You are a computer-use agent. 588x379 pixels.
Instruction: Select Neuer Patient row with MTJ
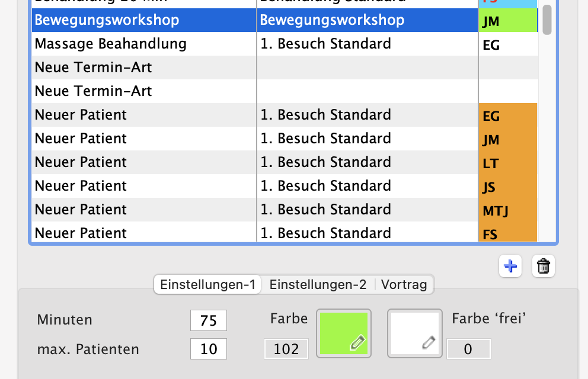point(81,210)
